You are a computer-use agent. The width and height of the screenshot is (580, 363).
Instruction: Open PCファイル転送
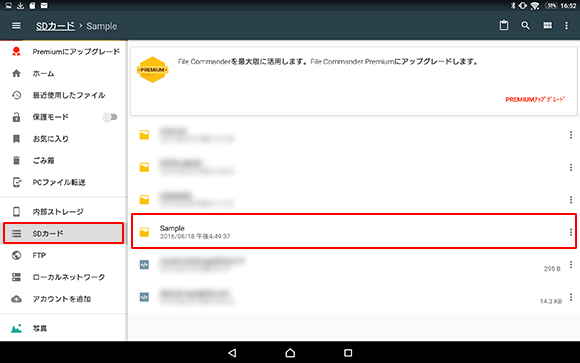pos(64,182)
